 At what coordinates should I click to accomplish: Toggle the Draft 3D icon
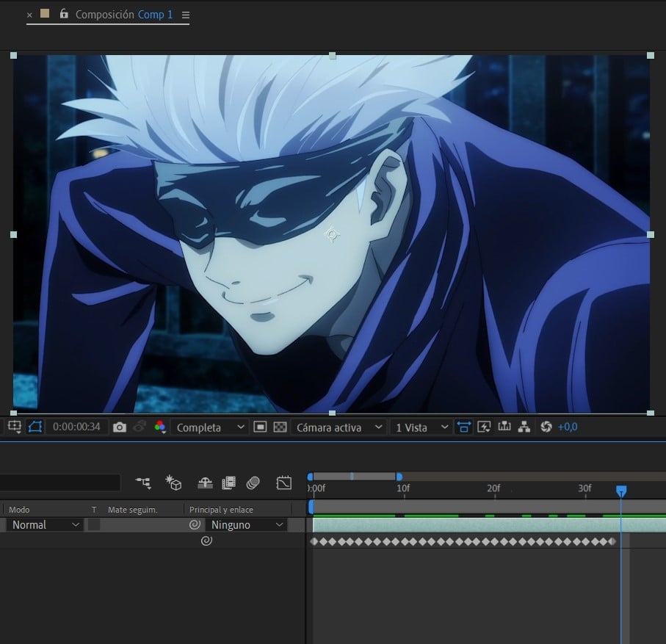[x=174, y=483]
